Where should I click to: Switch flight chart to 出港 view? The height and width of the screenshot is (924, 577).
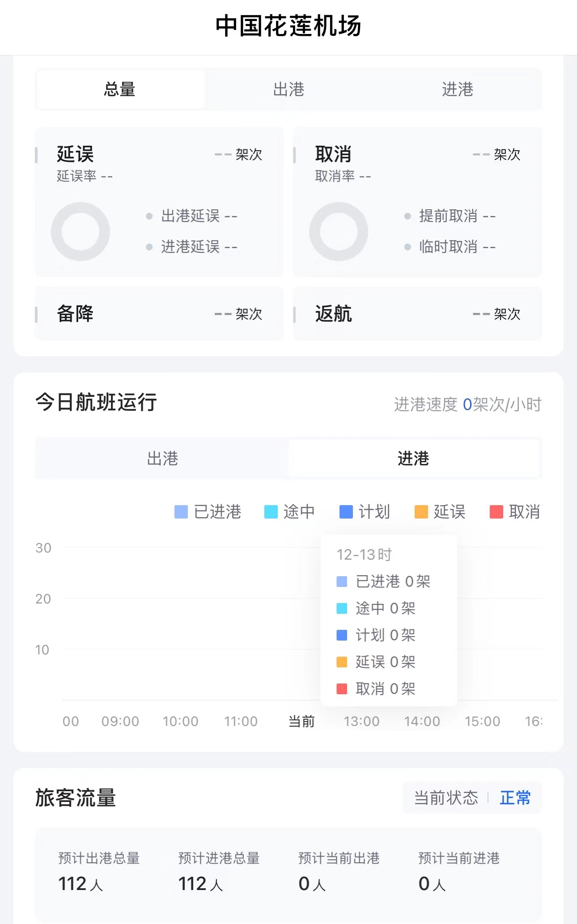click(x=162, y=459)
